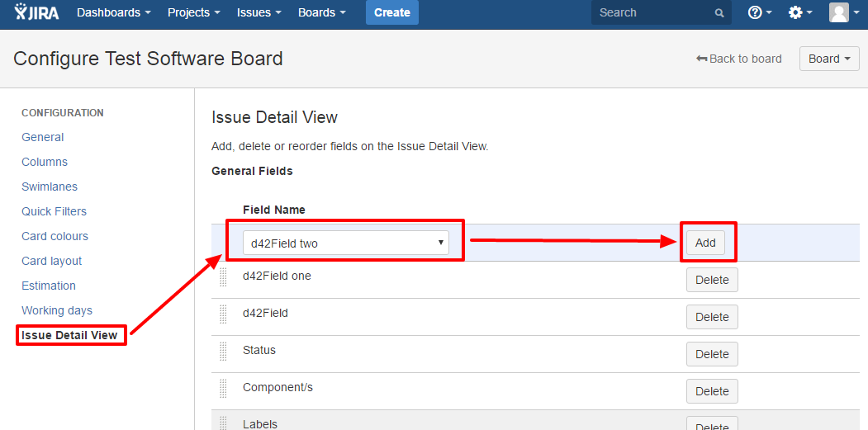Open the Card layout configuration section
Image resolution: width=868 pixels, height=430 pixels.
tap(51, 261)
